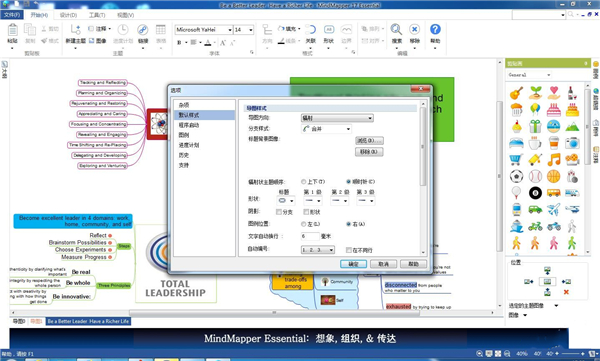Open the map direction (导图方向) dropdown

(337, 118)
